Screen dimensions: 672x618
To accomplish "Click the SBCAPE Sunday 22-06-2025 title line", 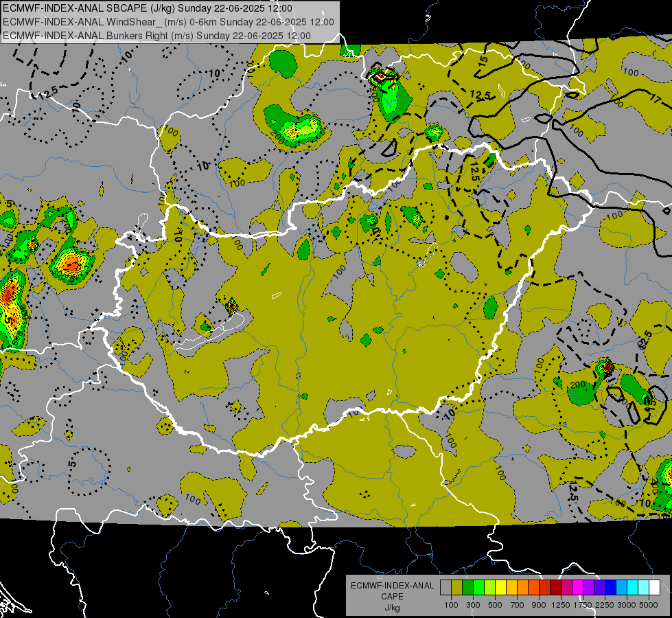I will pyautogui.click(x=148, y=8).
